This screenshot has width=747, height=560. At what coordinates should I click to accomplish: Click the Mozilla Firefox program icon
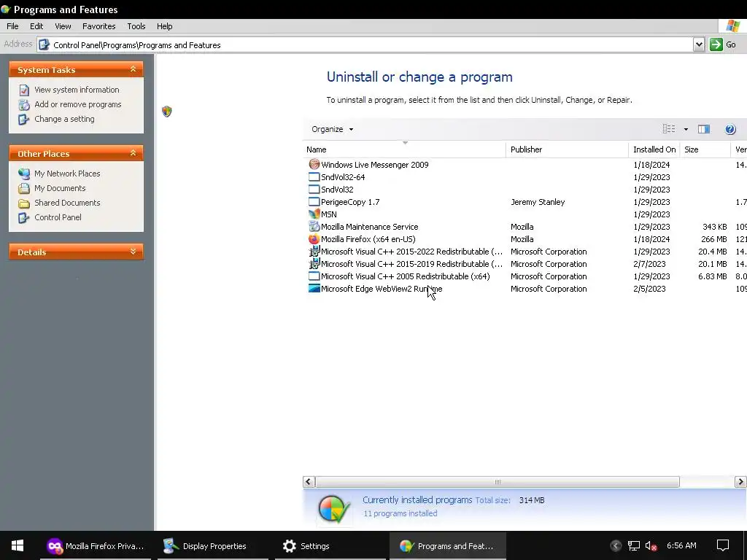(x=314, y=238)
